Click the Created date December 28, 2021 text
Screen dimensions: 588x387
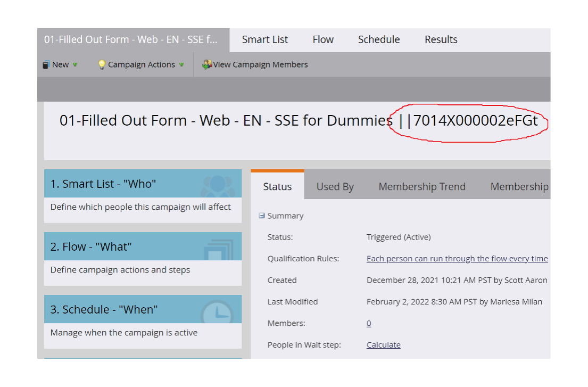[457, 281]
